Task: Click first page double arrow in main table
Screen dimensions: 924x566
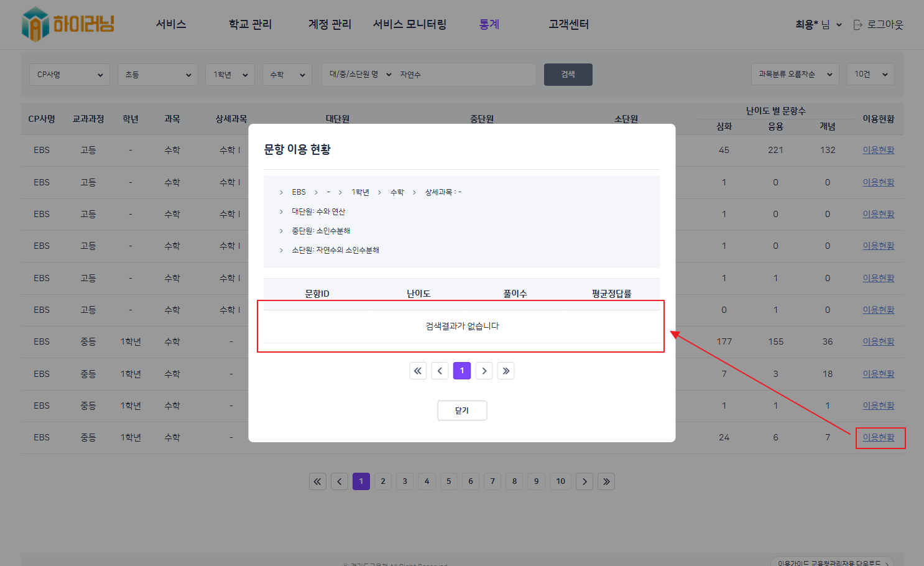Action: click(x=317, y=481)
